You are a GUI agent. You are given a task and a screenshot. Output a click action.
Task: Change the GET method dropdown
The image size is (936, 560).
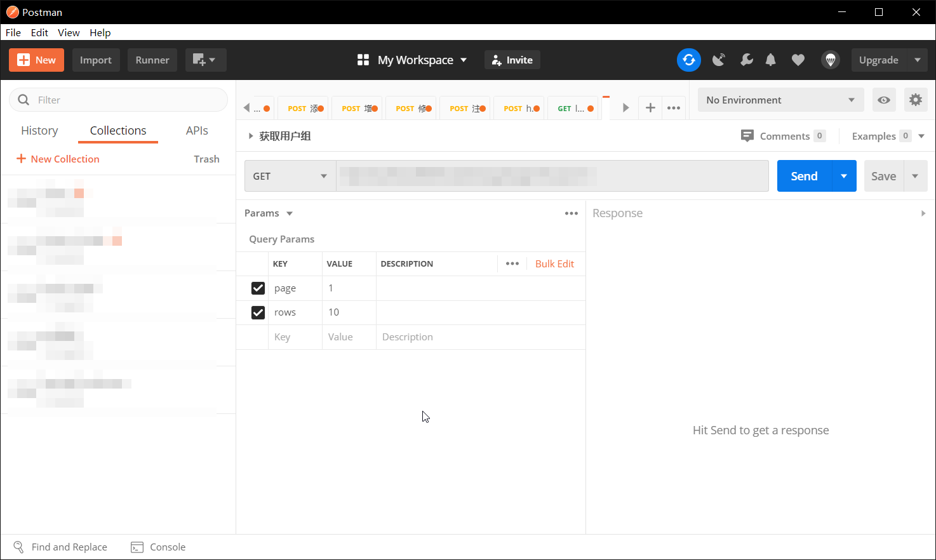click(x=290, y=176)
